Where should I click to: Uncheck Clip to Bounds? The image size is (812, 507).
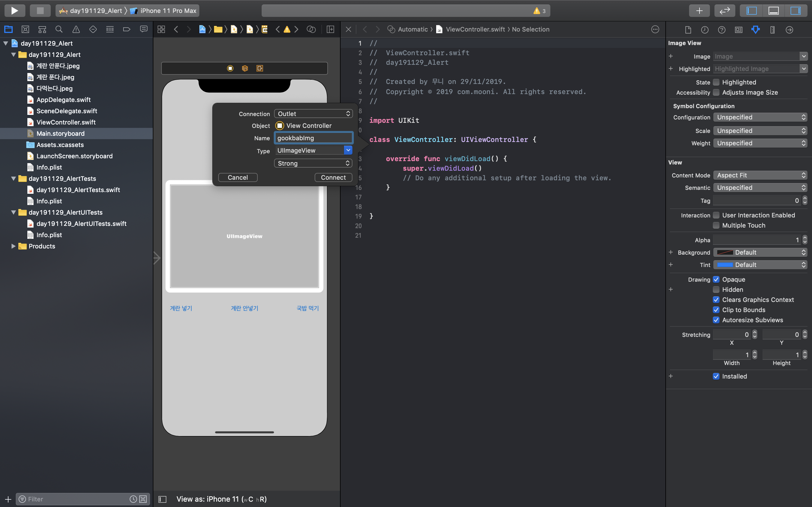point(716,310)
